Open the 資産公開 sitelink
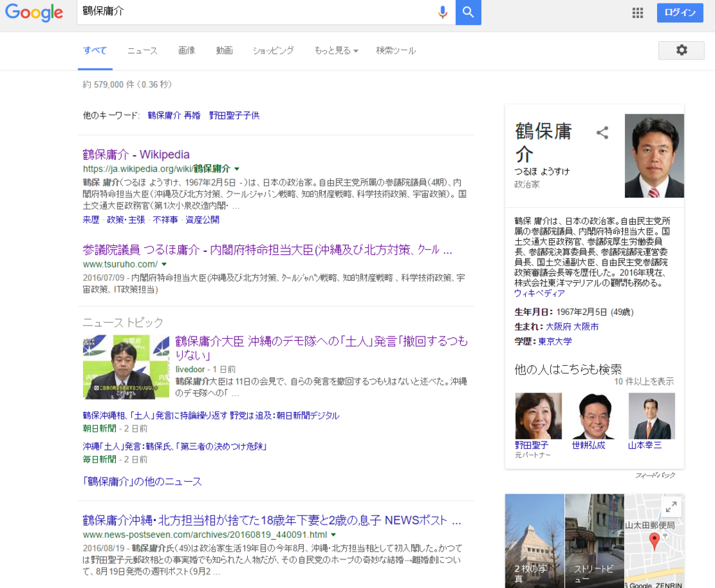715x588 pixels. tap(202, 220)
